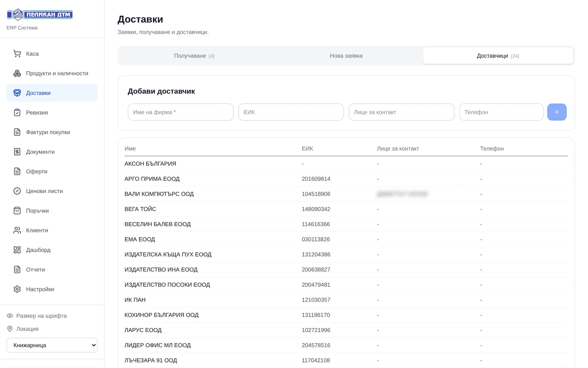Click ЕИК value 201609814
The width and height of the screenshot is (588, 368).
[316, 179]
